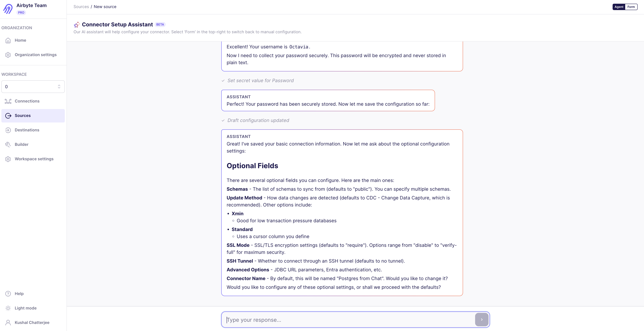
Task: Click the Destinations arrow icon
Action: (8, 130)
